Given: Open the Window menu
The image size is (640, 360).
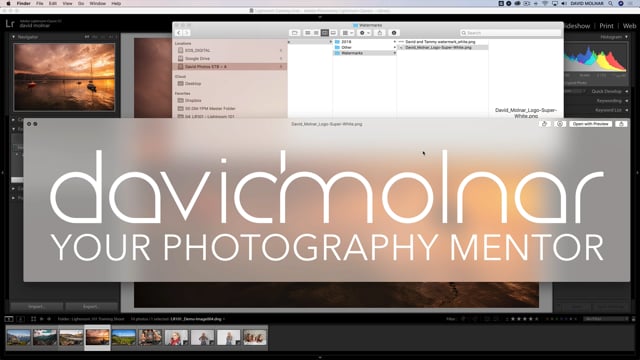Looking at the screenshot, I should pyautogui.click(x=98, y=3).
